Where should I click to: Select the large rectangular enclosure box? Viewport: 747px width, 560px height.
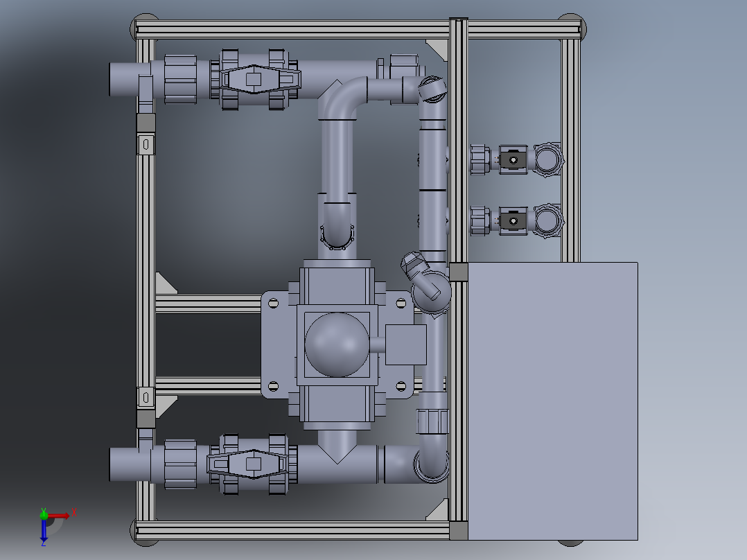coord(553,401)
